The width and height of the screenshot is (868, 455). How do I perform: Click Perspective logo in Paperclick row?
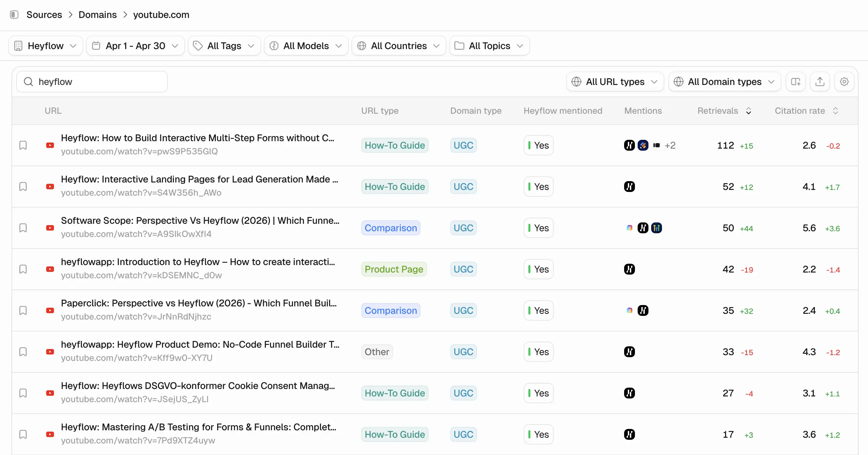(x=630, y=310)
